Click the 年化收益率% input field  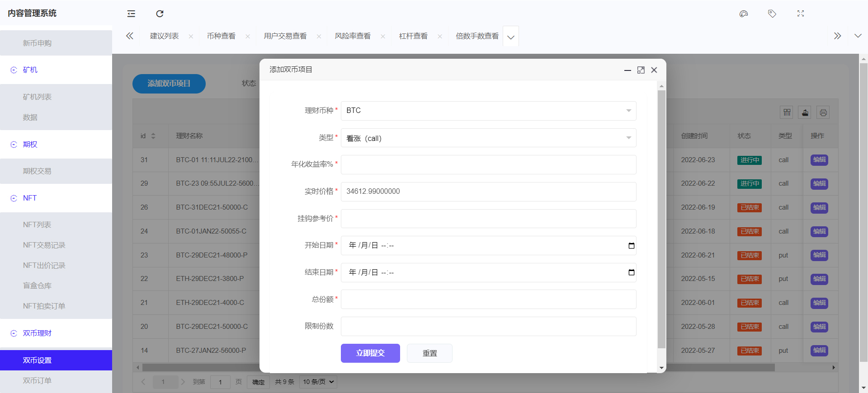pyautogui.click(x=488, y=164)
